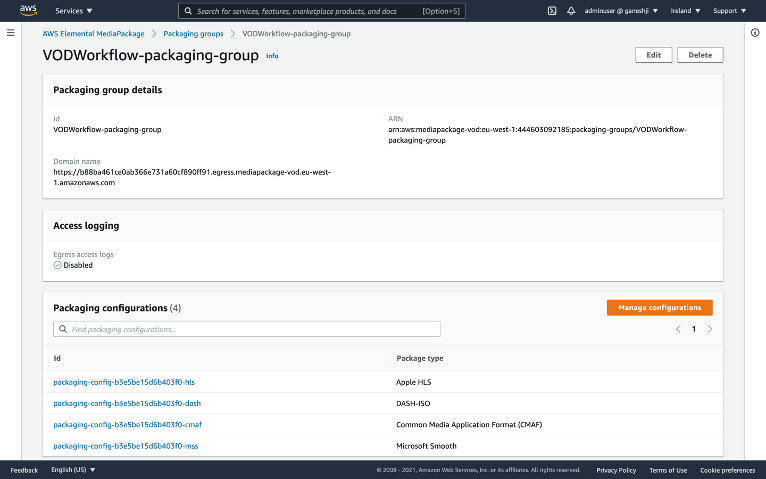Open the Ireland region selector

point(685,11)
